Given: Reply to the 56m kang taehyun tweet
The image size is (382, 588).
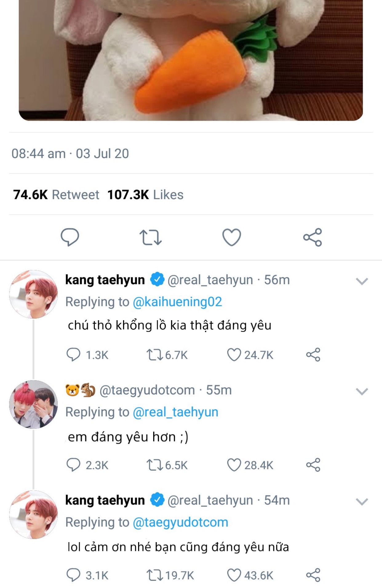Looking at the screenshot, I should click(73, 355).
